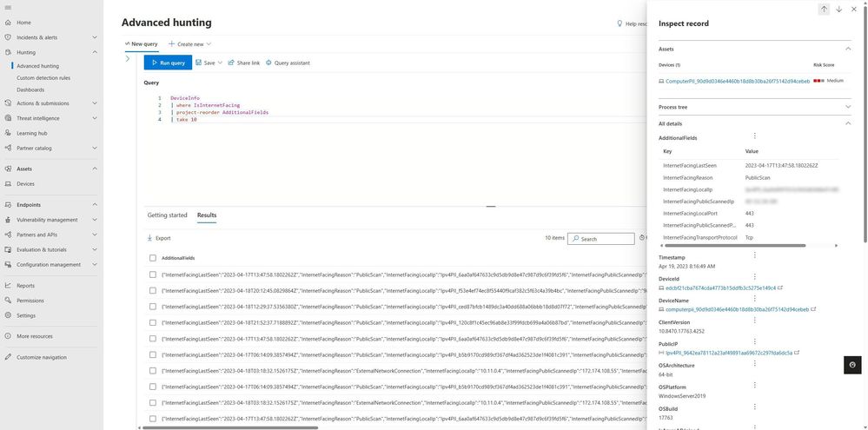Screen dimensions: 868x430
Task: Export the results
Action: [159, 239]
